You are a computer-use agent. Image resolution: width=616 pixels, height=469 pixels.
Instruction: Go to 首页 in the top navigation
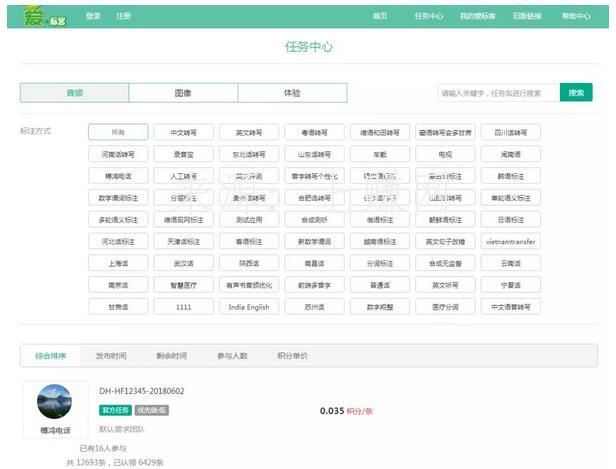(379, 16)
